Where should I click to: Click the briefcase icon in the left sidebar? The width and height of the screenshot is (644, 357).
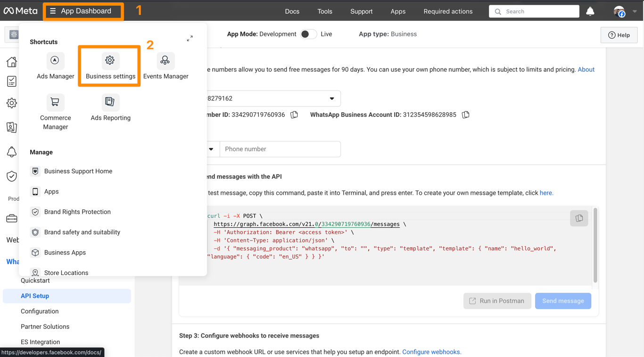point(12,219)
